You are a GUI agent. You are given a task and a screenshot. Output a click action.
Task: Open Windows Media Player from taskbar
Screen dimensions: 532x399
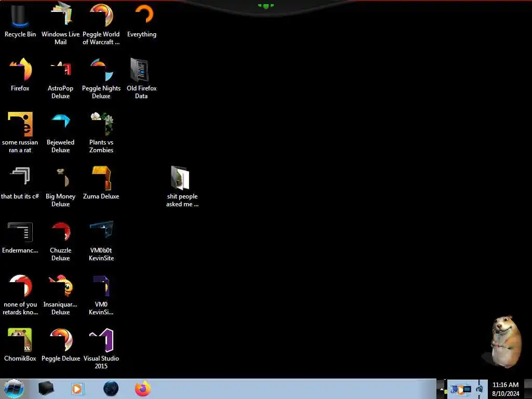[x=77, y=389]
